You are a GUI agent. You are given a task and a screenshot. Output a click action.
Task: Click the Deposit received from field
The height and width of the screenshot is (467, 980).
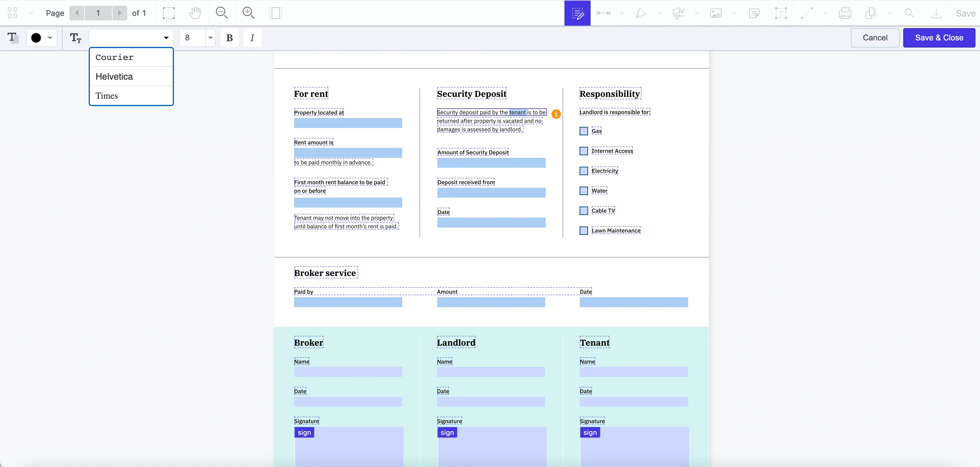click(x=491, y=193)
